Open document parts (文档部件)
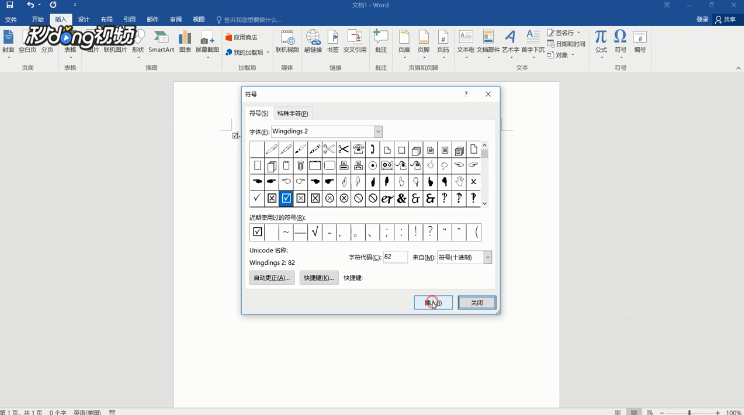Image resolution: width=744 pixels, height=415 pixels. (x=488, y=43)
